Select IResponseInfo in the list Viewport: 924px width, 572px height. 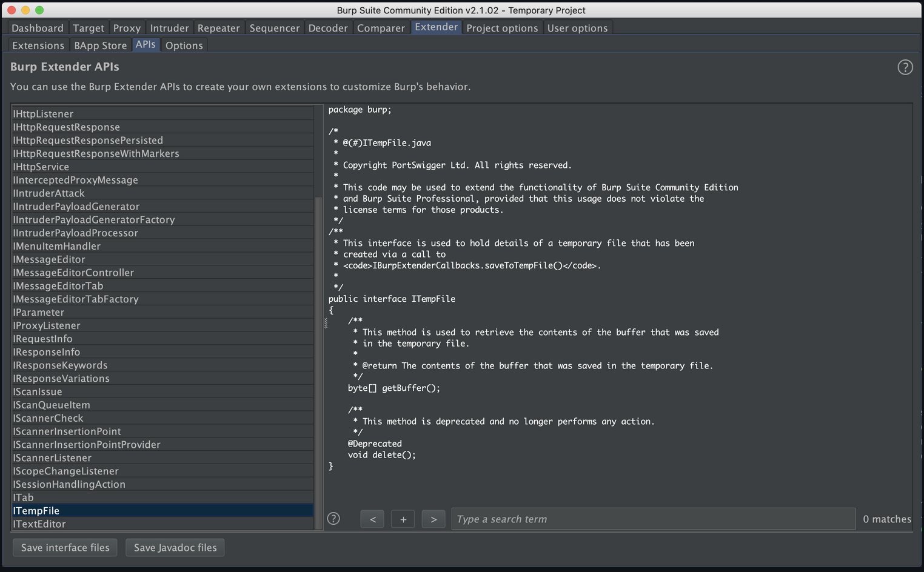coord(162,352)
